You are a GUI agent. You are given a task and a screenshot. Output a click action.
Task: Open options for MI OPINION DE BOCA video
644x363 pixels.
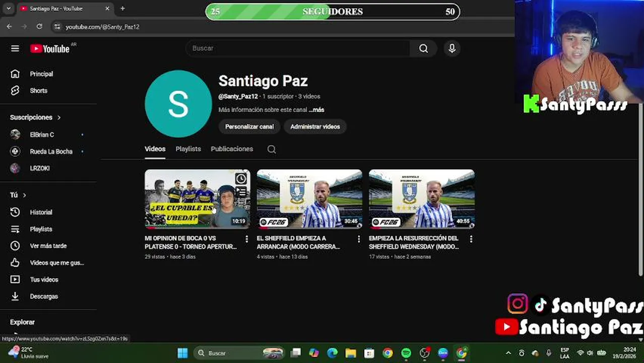click(247, 239)
